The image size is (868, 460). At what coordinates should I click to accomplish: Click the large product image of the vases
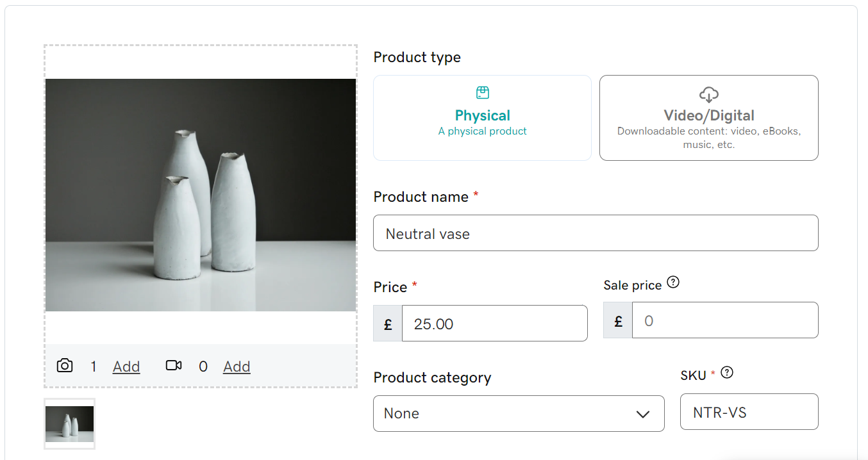click(200, 195)
